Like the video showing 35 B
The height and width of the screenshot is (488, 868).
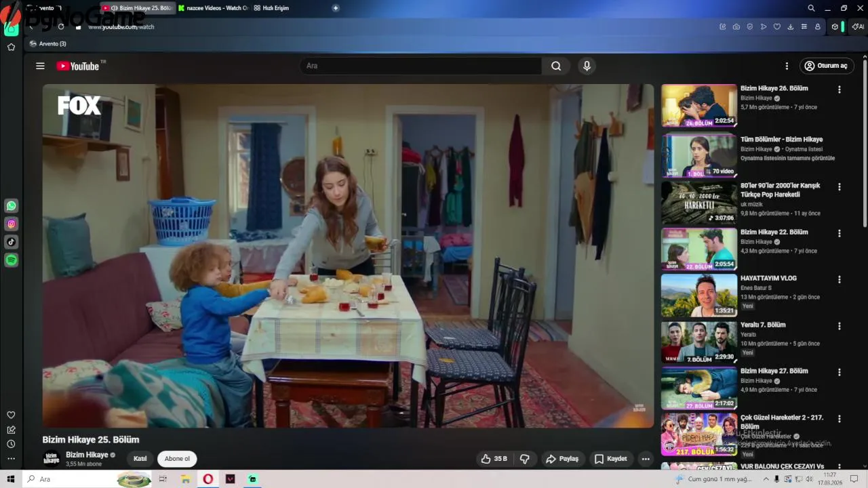click(494, 459)
